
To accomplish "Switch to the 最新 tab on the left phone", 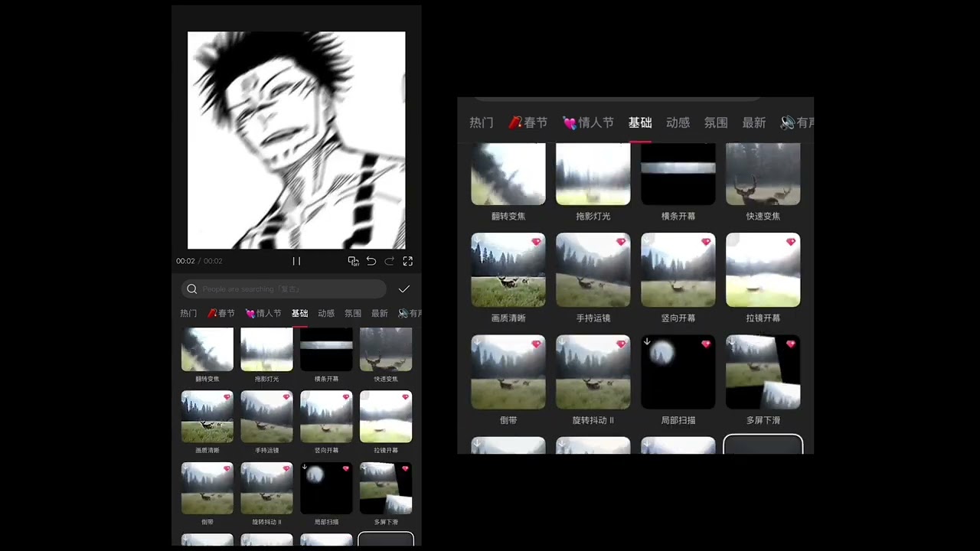I will pos(380,313).
